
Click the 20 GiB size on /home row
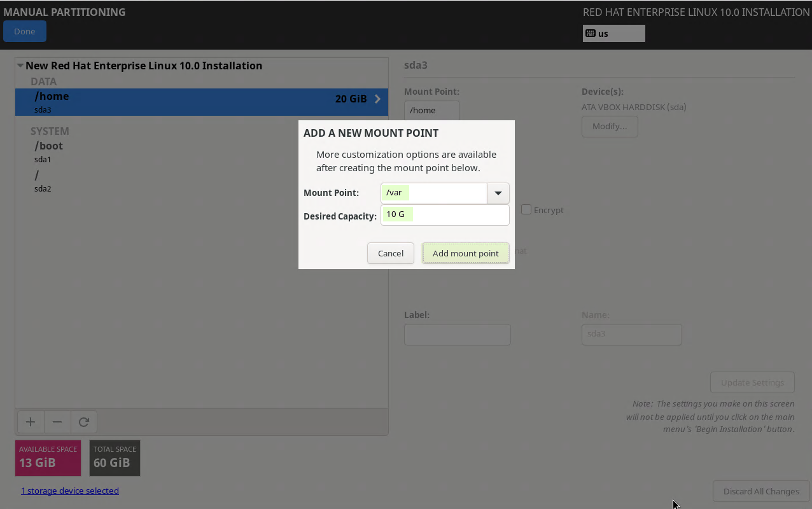click(351, 99)
